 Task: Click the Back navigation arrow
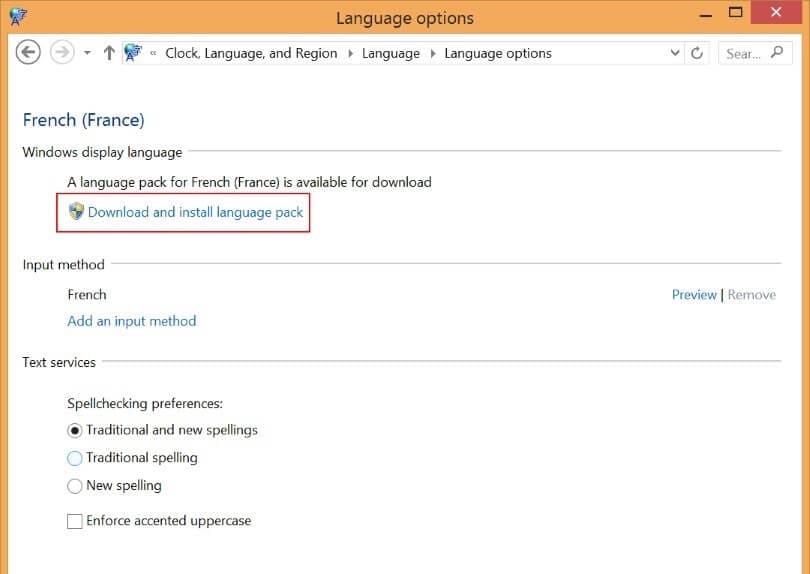click(28, 53)
